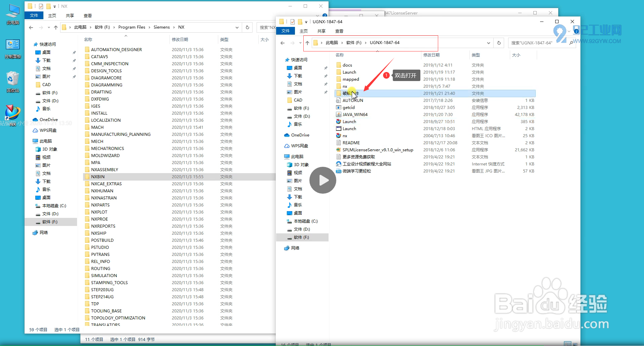
Task: Switch to the 查看 tab in the UGNX-1847-64 window
Action: (x=339, y=31)
